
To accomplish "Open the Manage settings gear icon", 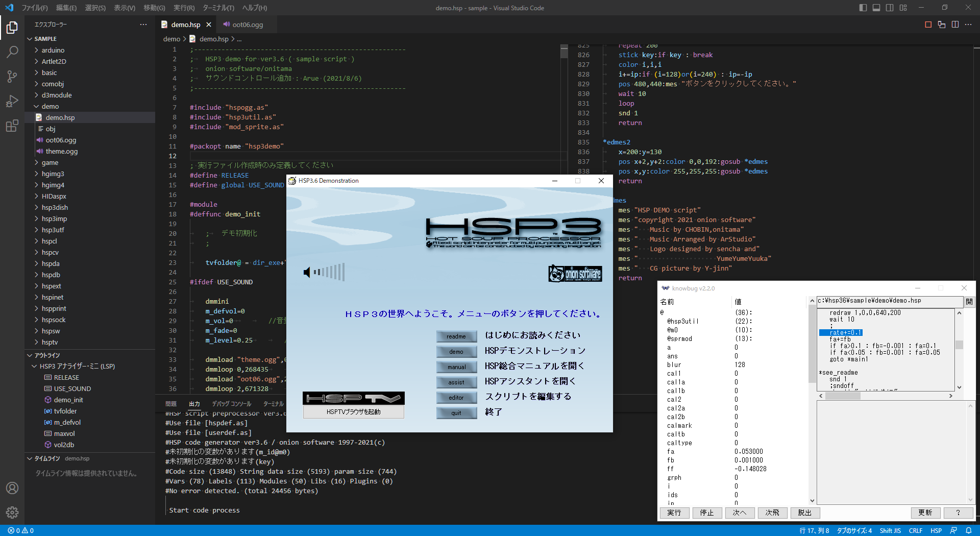I will pyautogui.click(x=12, y=513).
